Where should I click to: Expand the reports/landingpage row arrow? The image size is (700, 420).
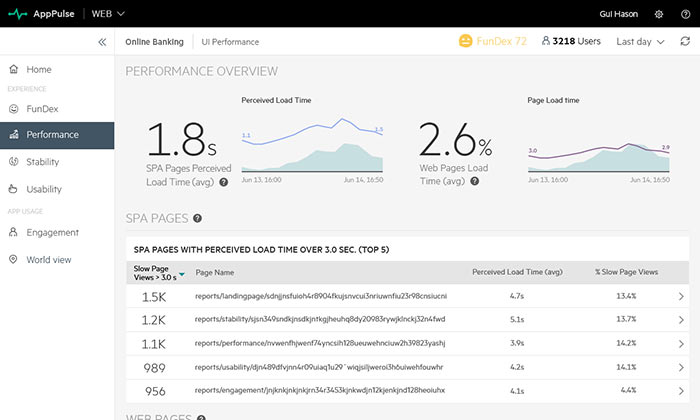point(681,296)
